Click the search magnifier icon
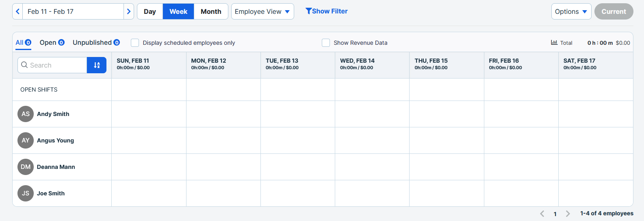The image size is (644, 221). pyautogui.click(x=24, y=65)
